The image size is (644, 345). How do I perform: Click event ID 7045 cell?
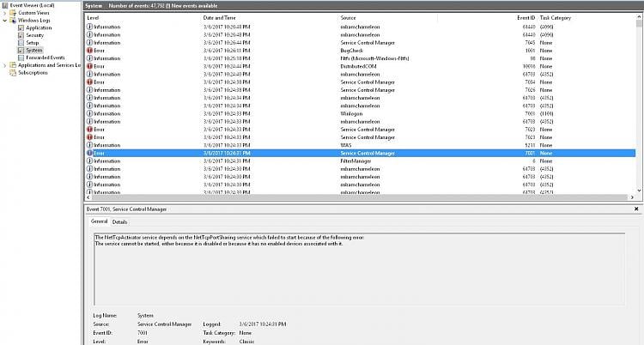(530, 43)
